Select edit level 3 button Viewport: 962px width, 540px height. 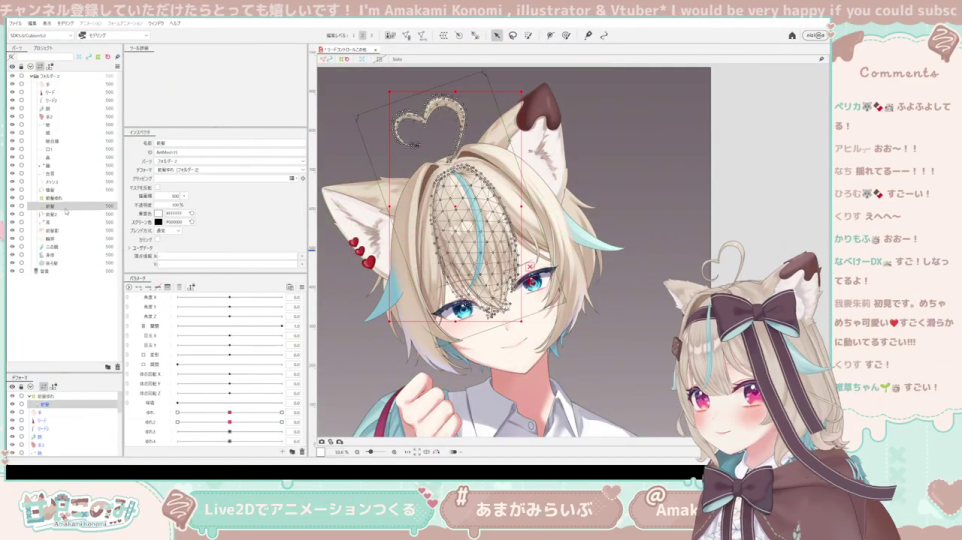coord(371,36)
